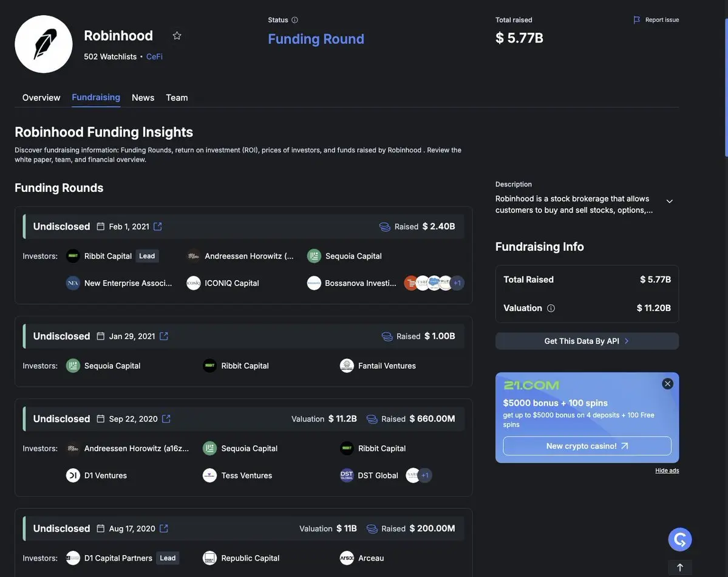Click Get This Data By API button
The height and width of the screenshot is (577, 728).
coord(587,341)
